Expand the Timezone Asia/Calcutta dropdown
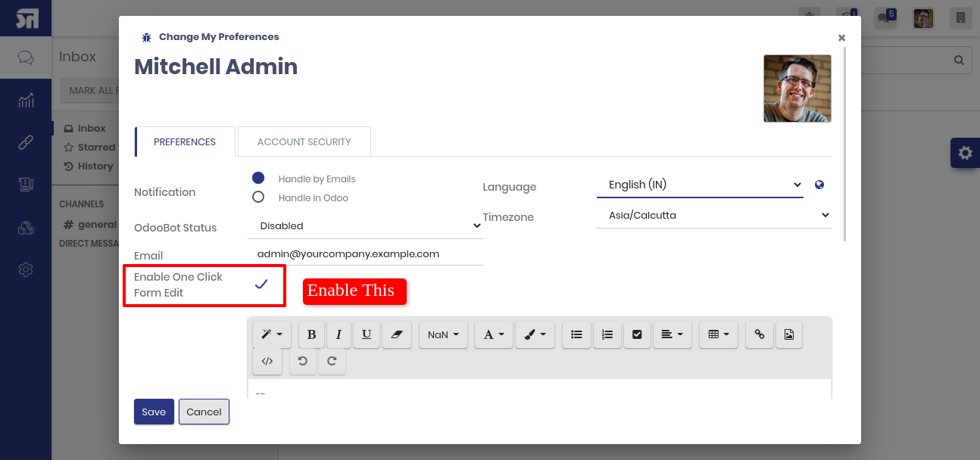The image size is (980, 460). pos(714,216)
